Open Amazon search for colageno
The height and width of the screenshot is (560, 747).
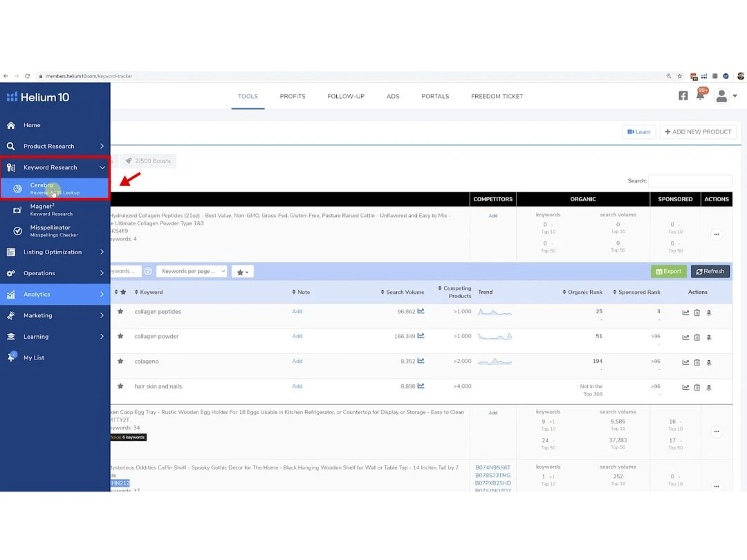tap(708, 362)
